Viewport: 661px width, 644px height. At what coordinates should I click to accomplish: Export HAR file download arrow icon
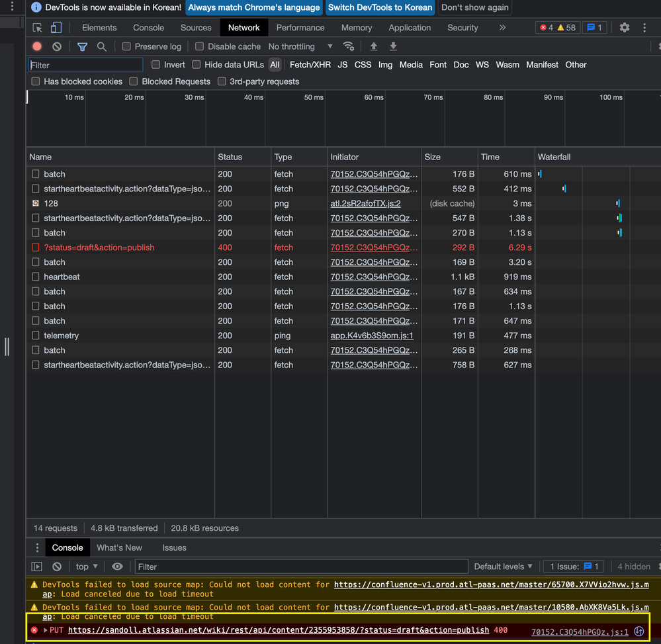pyautogui.click(x=393, y=46)
